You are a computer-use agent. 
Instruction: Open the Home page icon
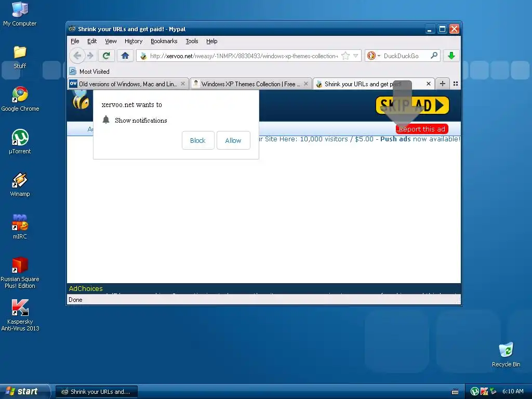coord(125,56)
